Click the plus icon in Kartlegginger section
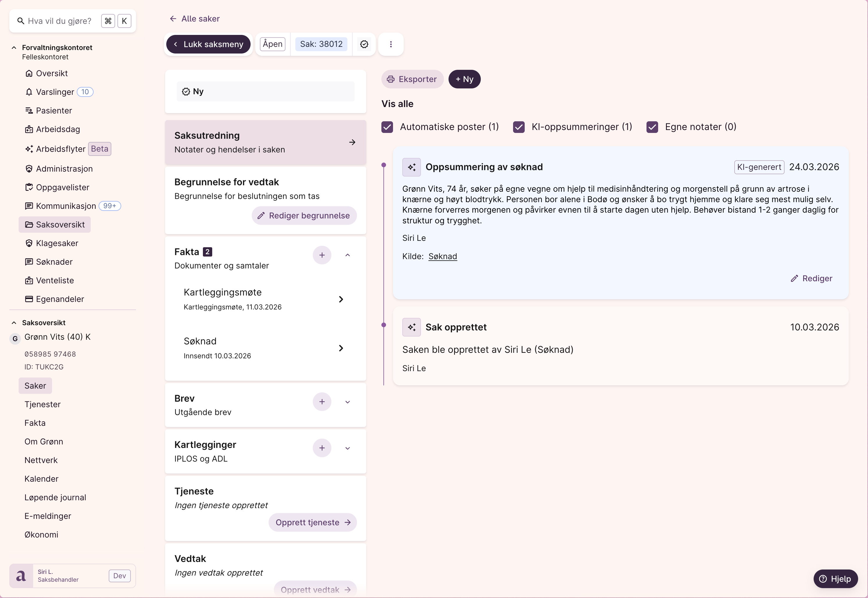 [x=322, y=448]
